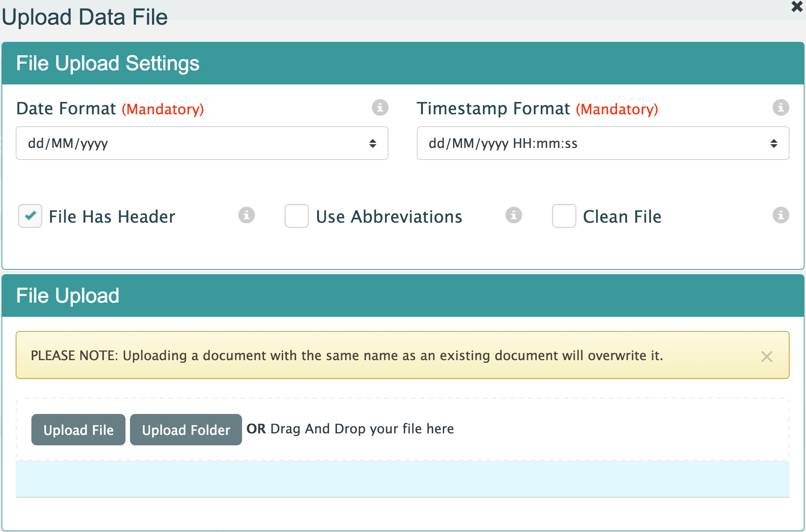806x532 pixels.
Task: Close the Upload Data File dialog
Action: coord(797,6)
